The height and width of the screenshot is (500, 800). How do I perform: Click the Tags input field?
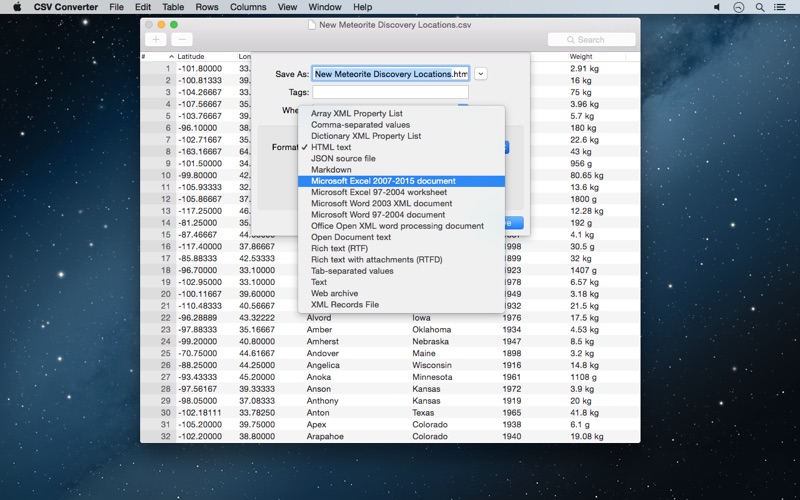coord(391,92)
